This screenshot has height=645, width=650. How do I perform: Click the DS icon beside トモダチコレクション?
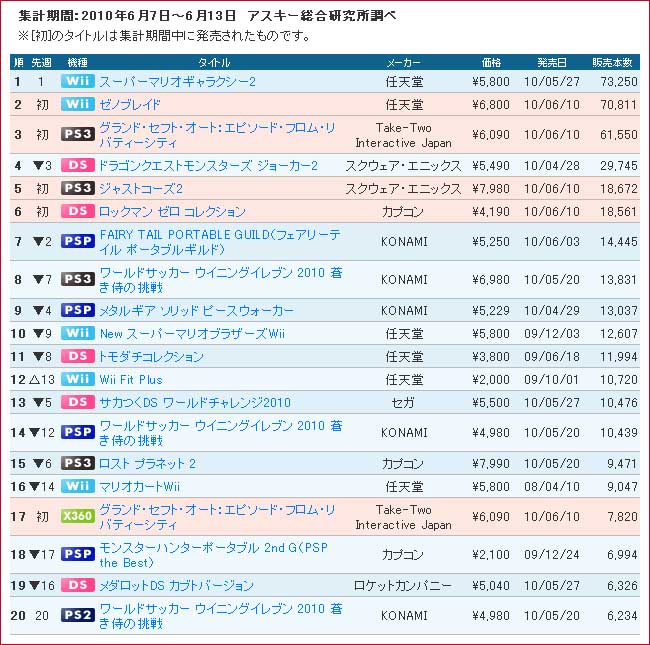click(78, 356)
